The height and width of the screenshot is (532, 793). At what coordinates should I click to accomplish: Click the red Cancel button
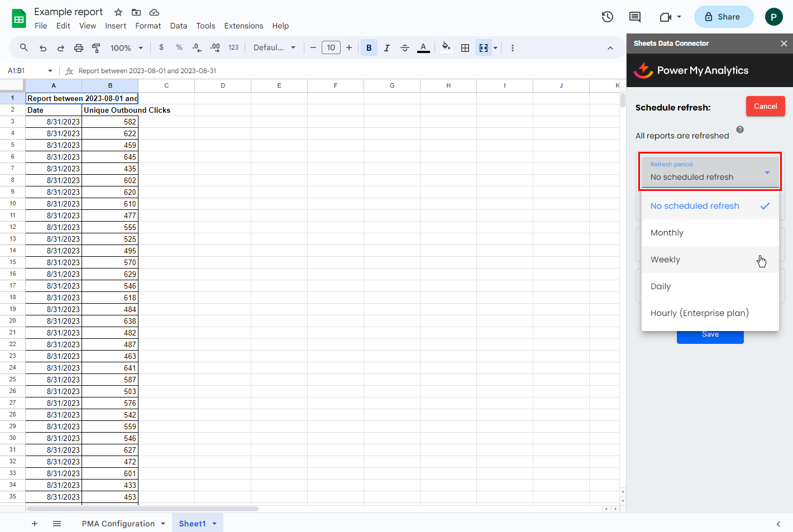click(765, 106)
